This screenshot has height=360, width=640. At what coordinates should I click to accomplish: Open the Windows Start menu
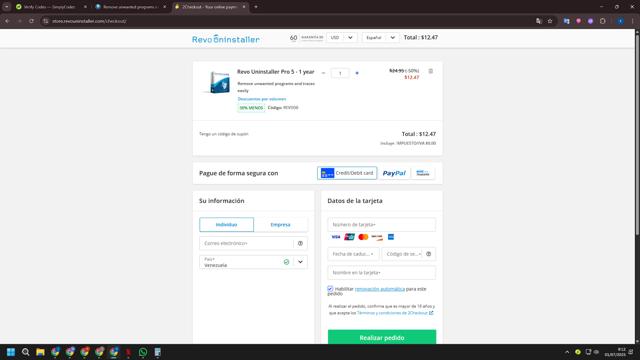click(x=11, y=352)
